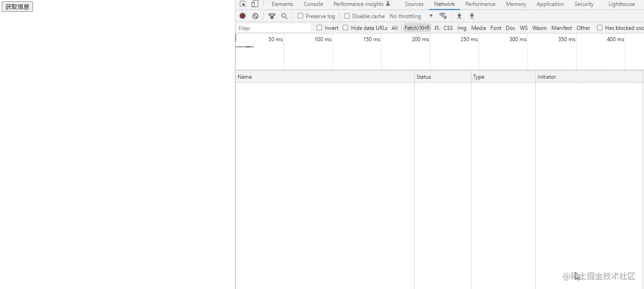Click the 200 ms timeline marker
This screenshot has height=289, width=644.
(420, 39)
